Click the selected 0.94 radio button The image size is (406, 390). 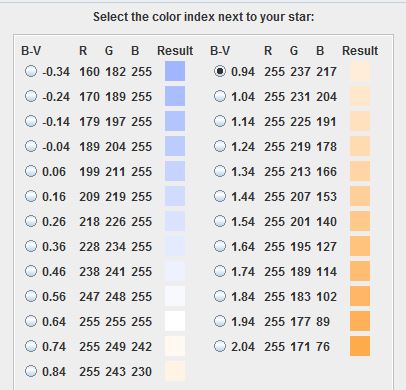click(220, 71)
